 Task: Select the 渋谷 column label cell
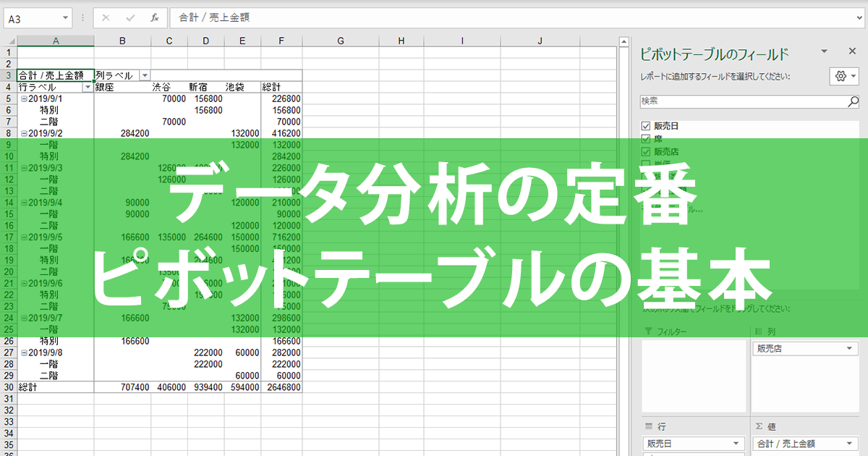(x=169, y=87)
